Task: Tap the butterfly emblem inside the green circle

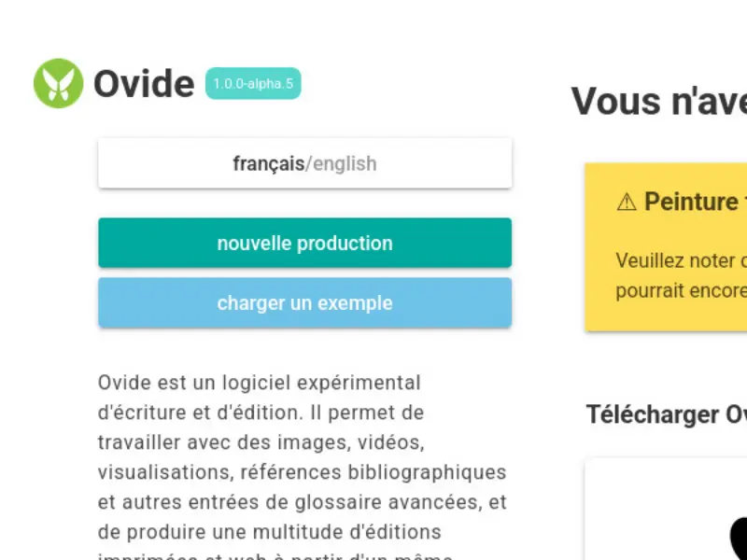Action: click(58, 84)
